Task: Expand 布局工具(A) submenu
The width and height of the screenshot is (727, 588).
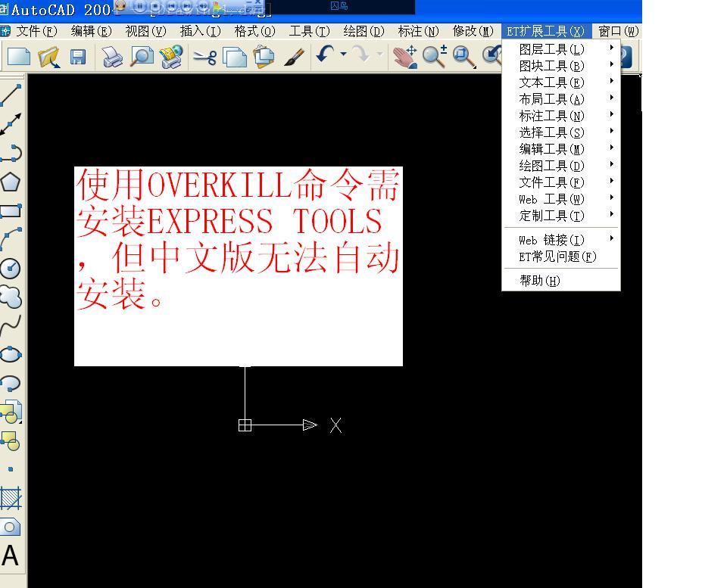Action: click(x=561, y=99)
